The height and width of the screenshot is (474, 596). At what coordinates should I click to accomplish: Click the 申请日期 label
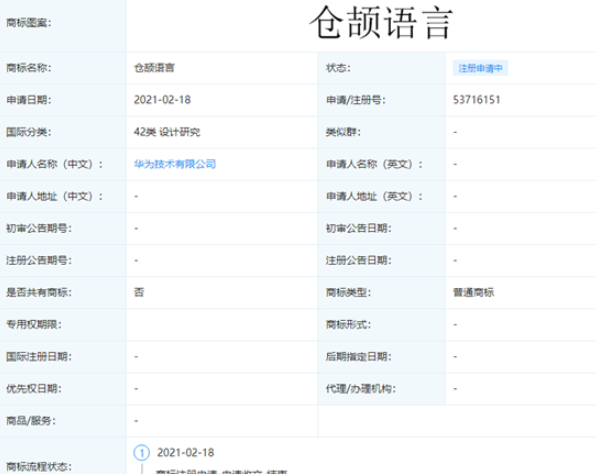tap(29, 100)
